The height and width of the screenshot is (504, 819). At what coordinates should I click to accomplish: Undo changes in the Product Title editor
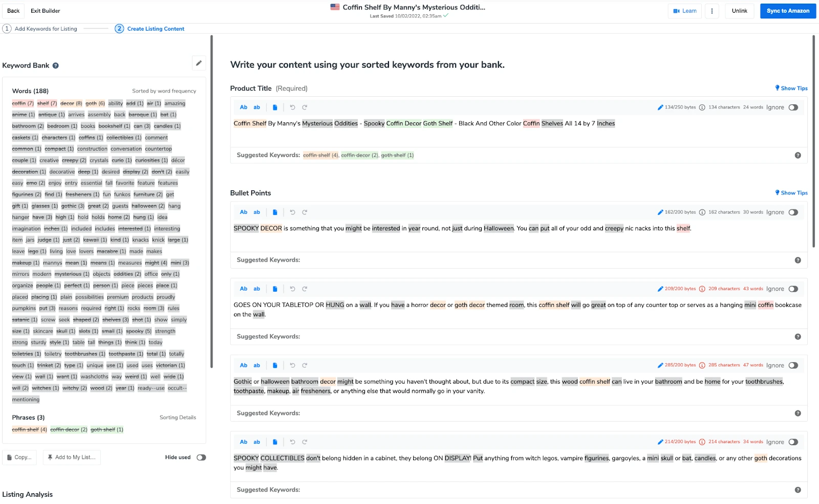pos(292,107)
